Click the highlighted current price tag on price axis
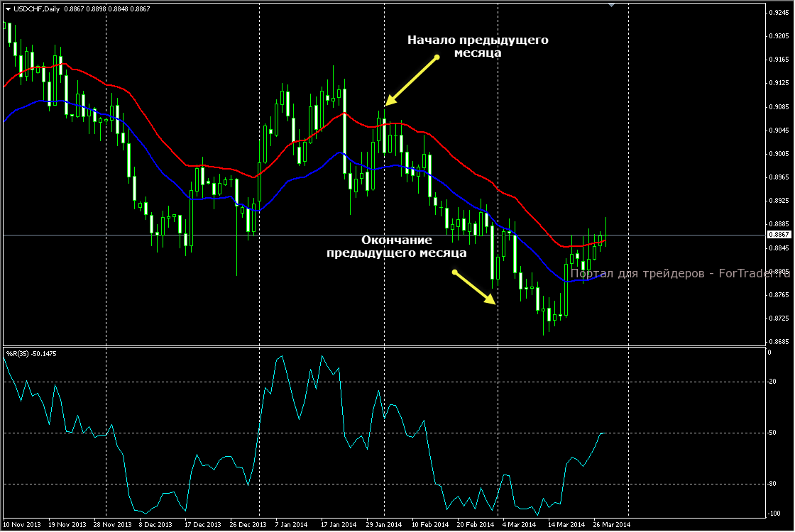 [x=779, y=235]
